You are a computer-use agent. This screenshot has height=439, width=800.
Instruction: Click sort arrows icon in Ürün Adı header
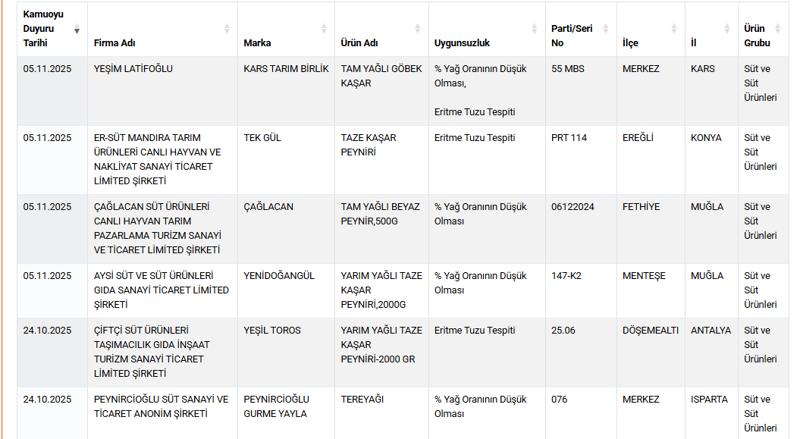pos(420,29)
